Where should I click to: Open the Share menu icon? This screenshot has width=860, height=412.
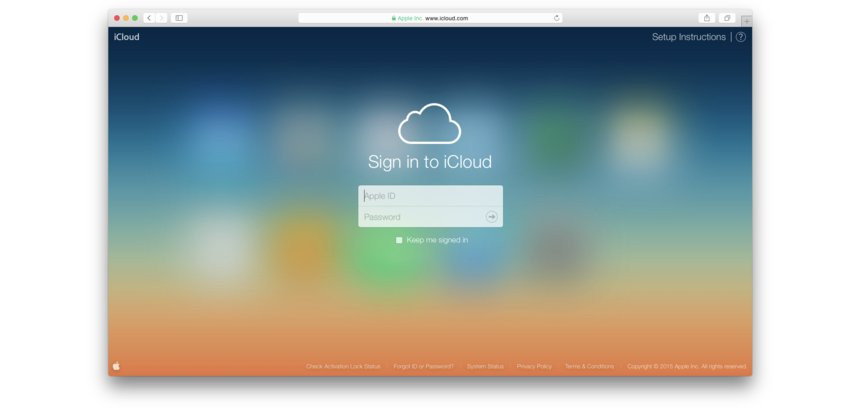point(707,18)
